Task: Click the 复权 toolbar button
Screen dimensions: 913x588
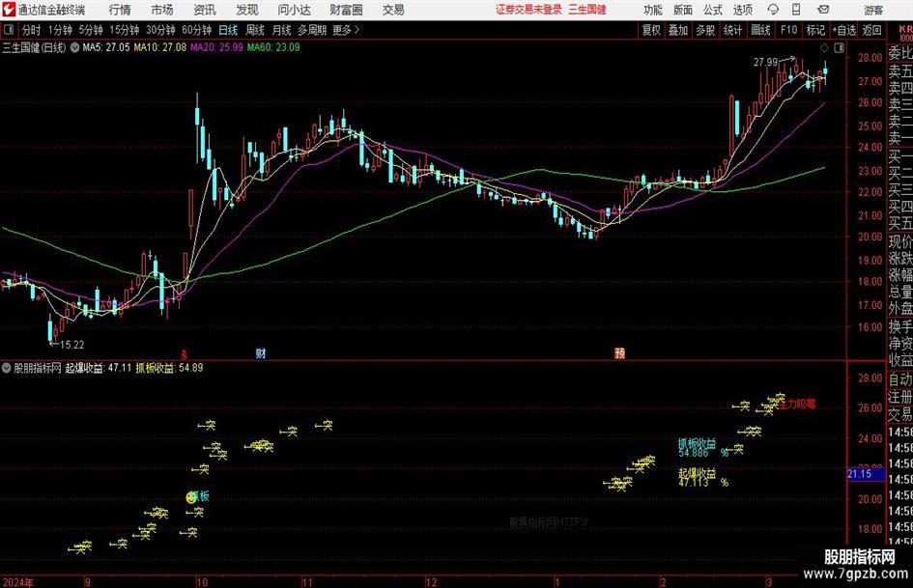Action: (651, 30)
